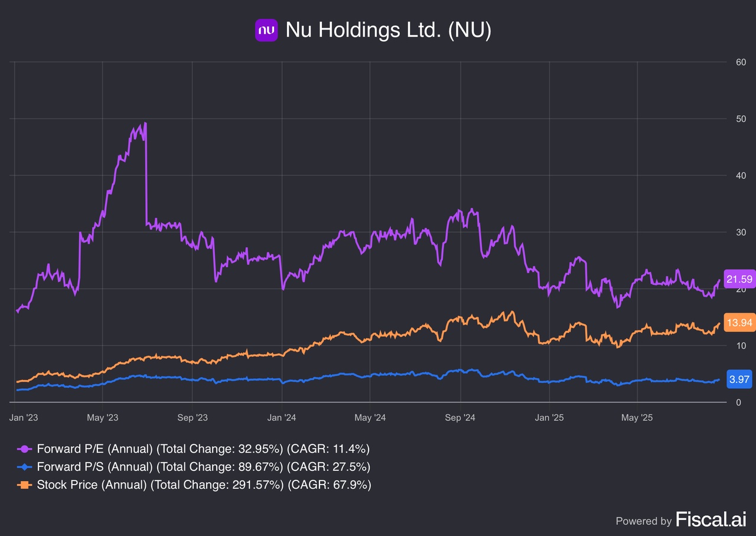
Task: Click the Nu Holdings Ltd. (NU) title
Action: coord(389,30)
